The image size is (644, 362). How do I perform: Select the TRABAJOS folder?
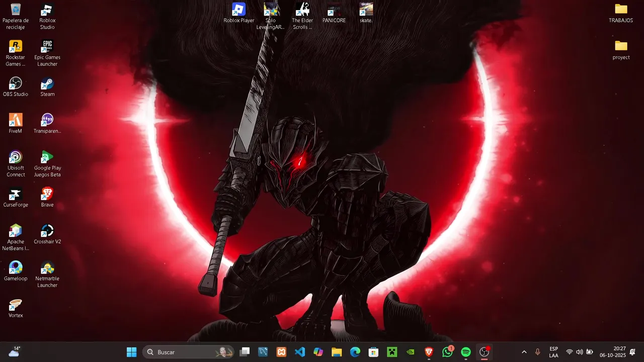pos(621,13)
